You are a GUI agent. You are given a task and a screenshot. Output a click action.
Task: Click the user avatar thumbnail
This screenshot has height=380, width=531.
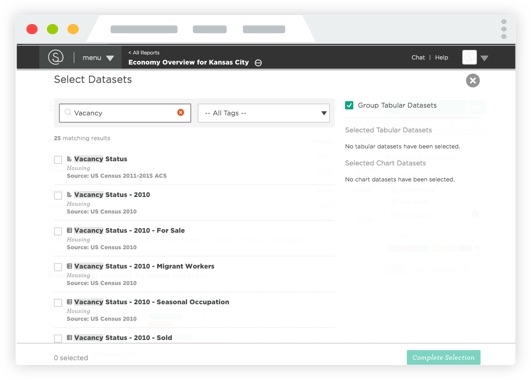469,57
